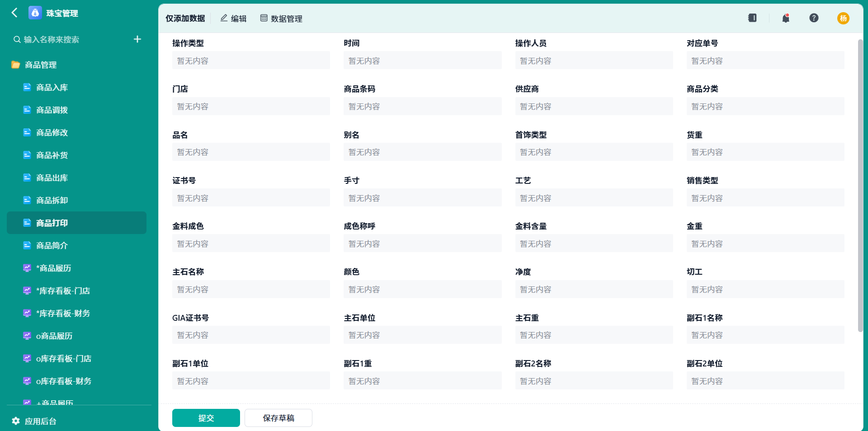Open the o库存看板-财务 dashboard entry
This screenshot has width=868, height=431.
click(x=77, y=381)
